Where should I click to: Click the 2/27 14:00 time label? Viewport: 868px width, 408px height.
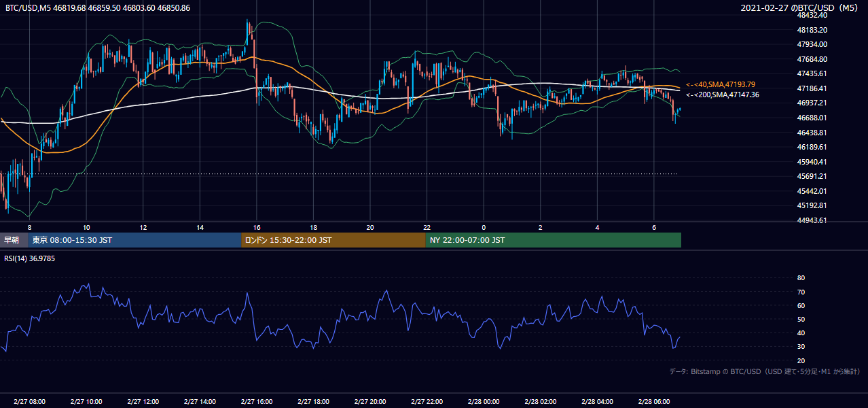click(x=200, y=402)
